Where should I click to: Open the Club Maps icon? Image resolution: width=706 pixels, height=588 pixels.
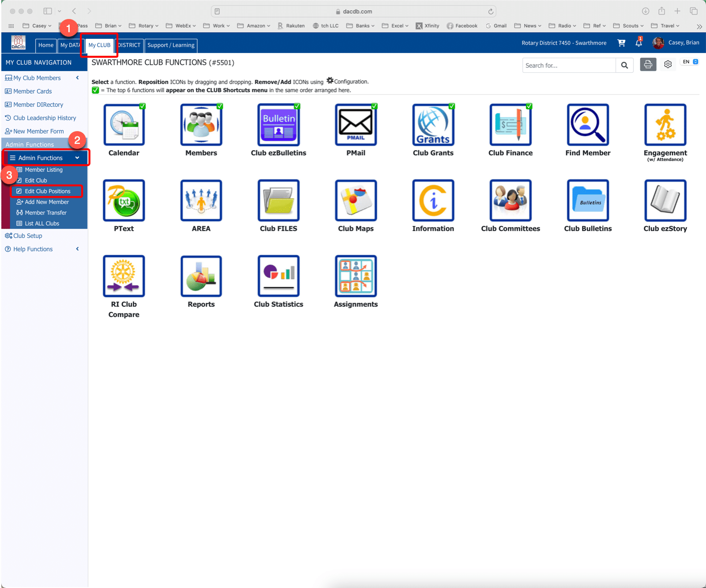pos(356,200)
